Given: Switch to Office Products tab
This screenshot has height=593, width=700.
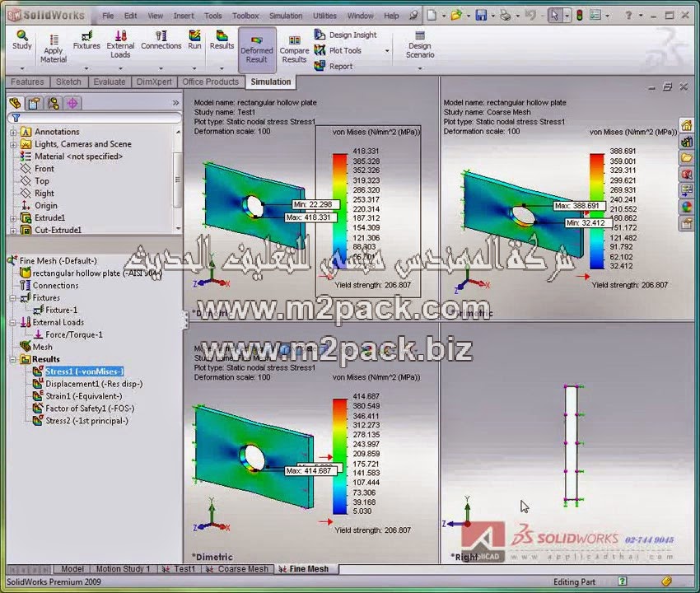Looking at the screenshot, I should (210, 82).
